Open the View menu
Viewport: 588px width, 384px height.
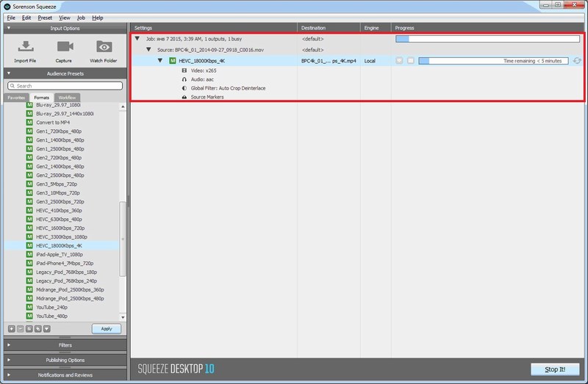tap(65, 18)
